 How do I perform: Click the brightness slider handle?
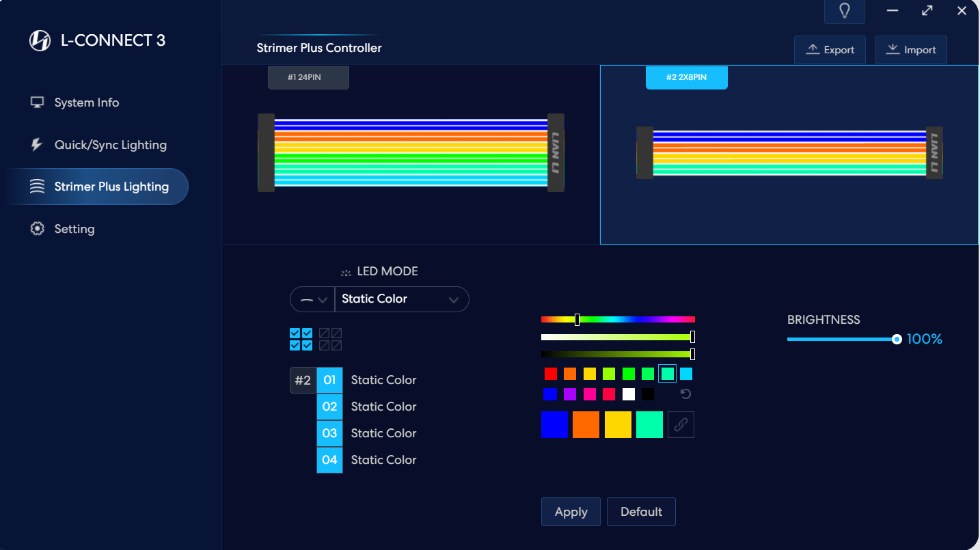point(897,339)
